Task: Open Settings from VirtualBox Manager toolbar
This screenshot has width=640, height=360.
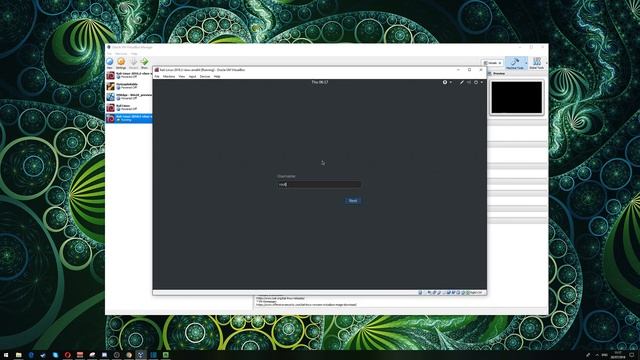Action: pyautogui.click(x=121, y=62)
